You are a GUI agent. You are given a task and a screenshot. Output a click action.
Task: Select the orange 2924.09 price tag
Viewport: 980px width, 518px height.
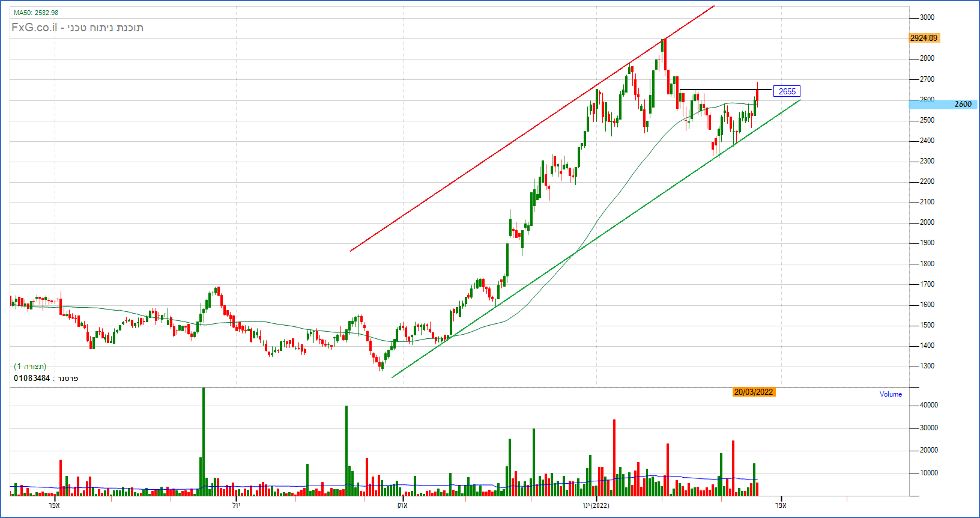tap(924, 38)
